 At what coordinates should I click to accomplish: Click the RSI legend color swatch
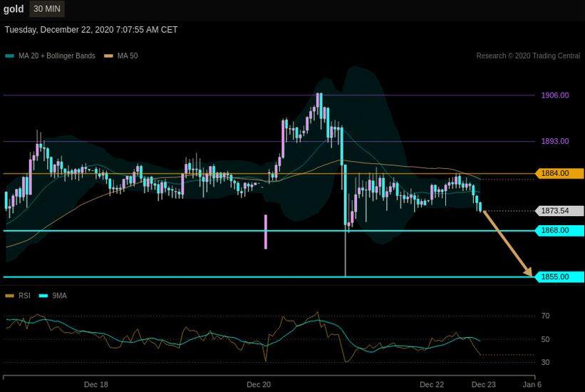(x=10, y=296)
